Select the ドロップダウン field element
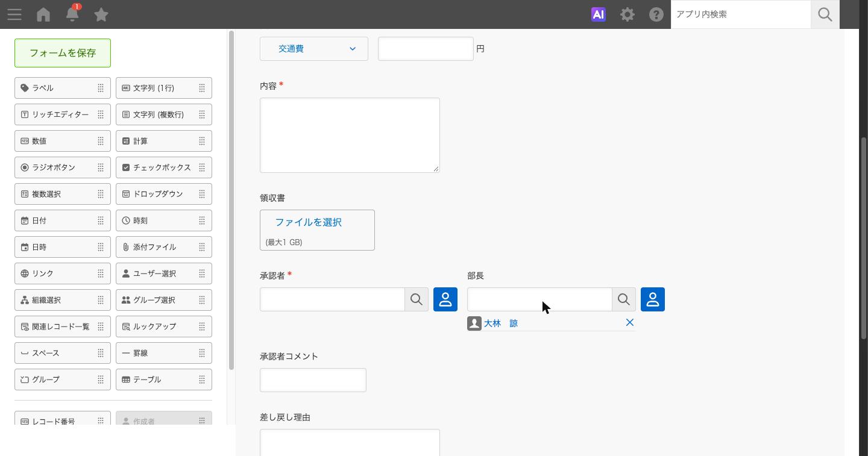The image size is (868, 456). (x=164, y=194)
